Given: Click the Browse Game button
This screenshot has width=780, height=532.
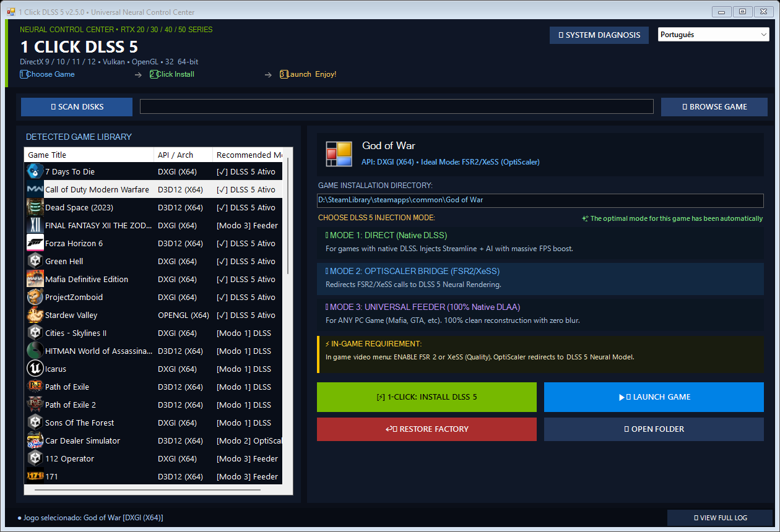Looking at the screenshot, I should coord(714,107).
